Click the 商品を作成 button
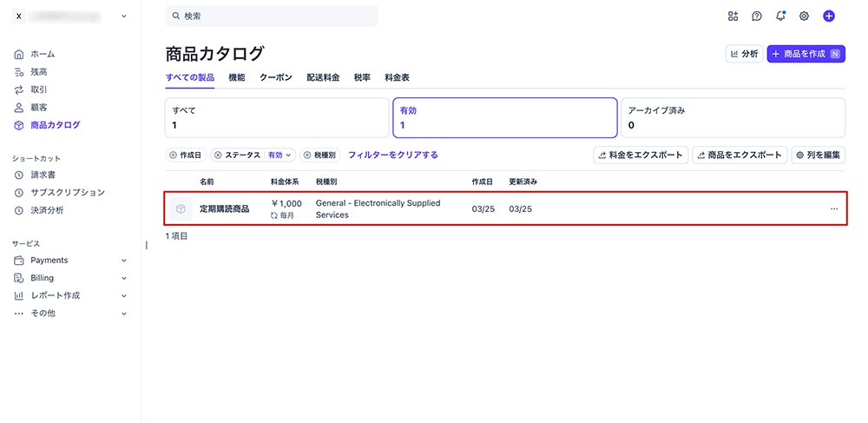The height and width of the screenshot is (423, 868). point(806,54)
